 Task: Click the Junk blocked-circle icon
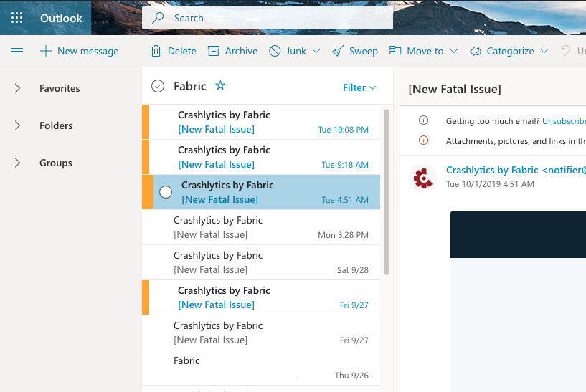[275, 51]
